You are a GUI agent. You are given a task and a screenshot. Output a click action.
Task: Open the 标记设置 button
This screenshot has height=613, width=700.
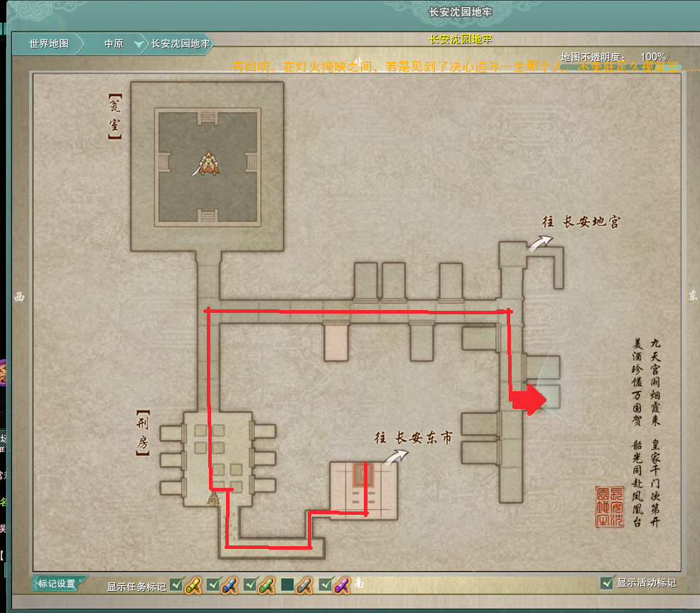click(58, 584)
